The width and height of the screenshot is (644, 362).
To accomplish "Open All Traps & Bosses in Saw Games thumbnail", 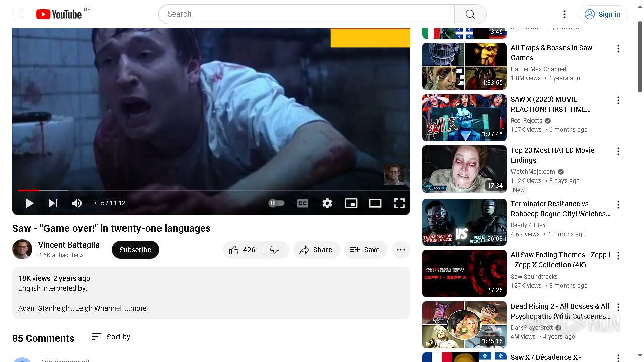I will [464, 66].
